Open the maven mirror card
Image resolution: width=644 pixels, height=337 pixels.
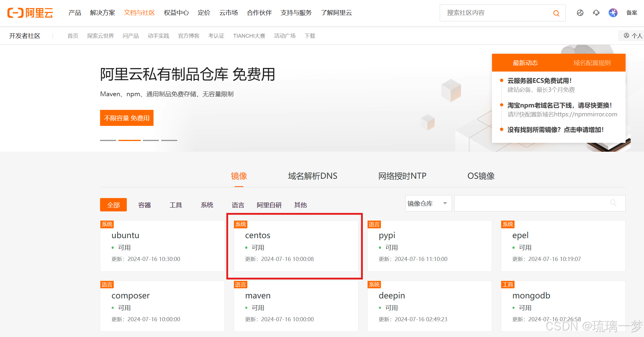pos(296,306)
